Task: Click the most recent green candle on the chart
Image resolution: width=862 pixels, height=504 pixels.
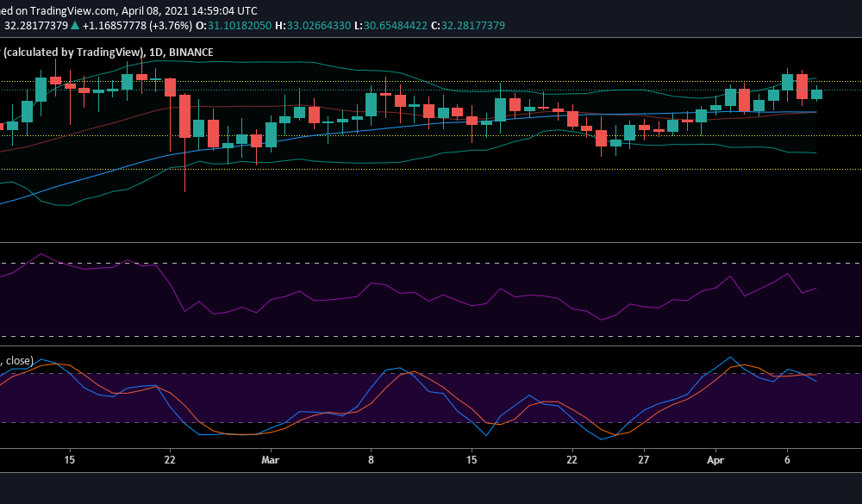Action: pos(816,94)
